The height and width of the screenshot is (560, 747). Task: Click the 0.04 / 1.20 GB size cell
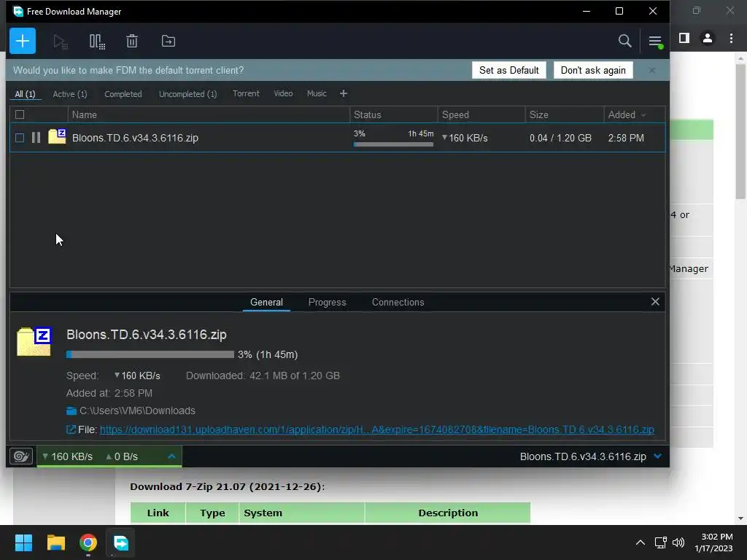560,138
